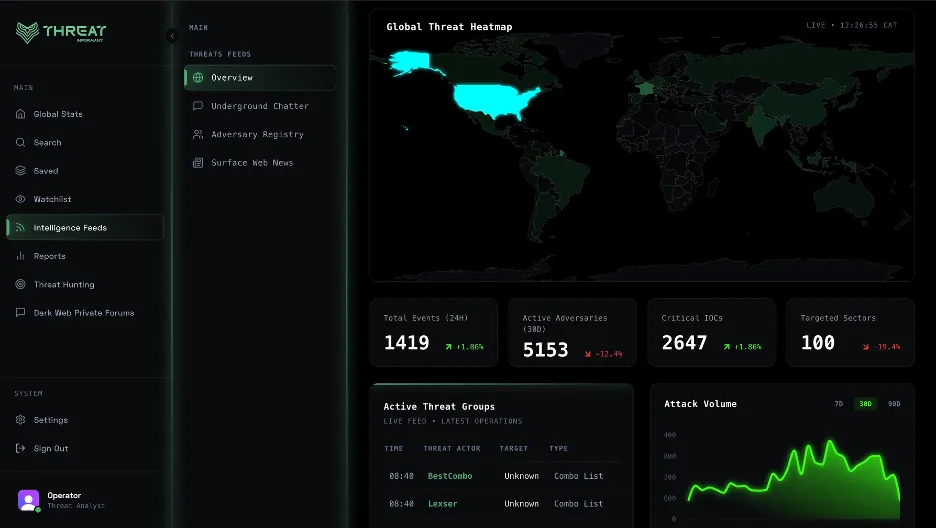The height and width of the screenshot is (528, 936).
Task: Switch Attack Volume to 30D
Action: click(x=866, y=404)
